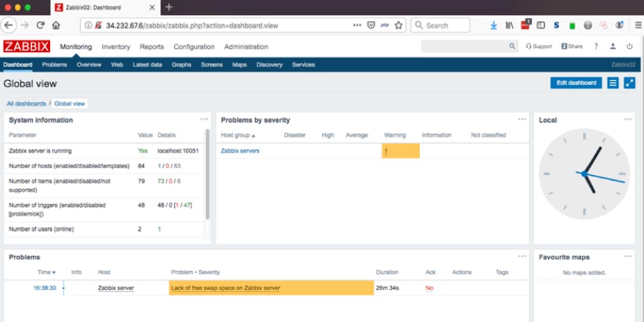Open the Zabbix servers host group link
The width and height of the screenshot is (644, 322).
click(241, 151)
